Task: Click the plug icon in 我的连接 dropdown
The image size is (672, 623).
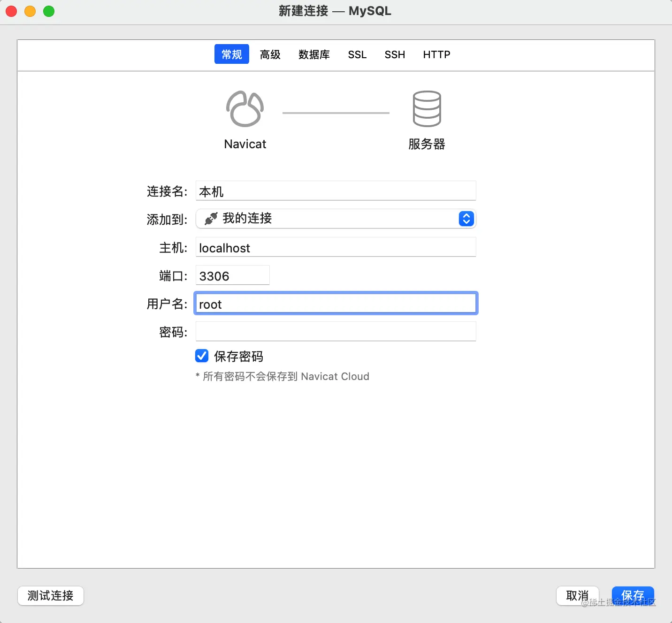Action: click(x=211, y=219)
